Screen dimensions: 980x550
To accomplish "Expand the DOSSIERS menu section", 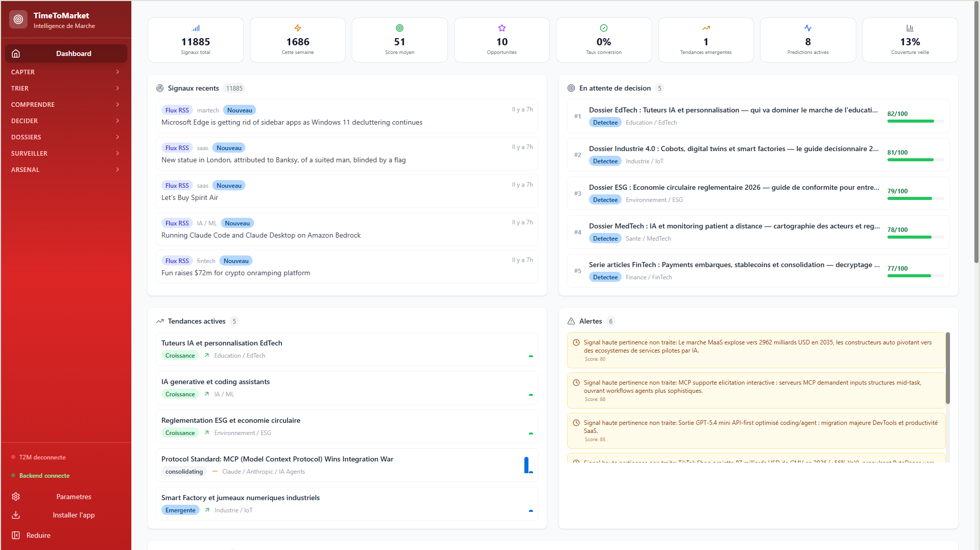I will (x=66, y=137).
